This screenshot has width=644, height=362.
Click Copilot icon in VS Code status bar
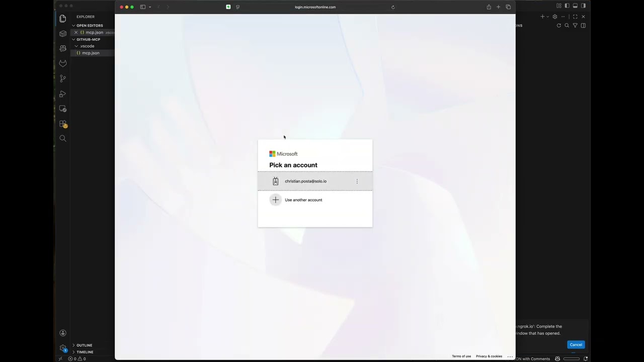(x=557, y=358)
